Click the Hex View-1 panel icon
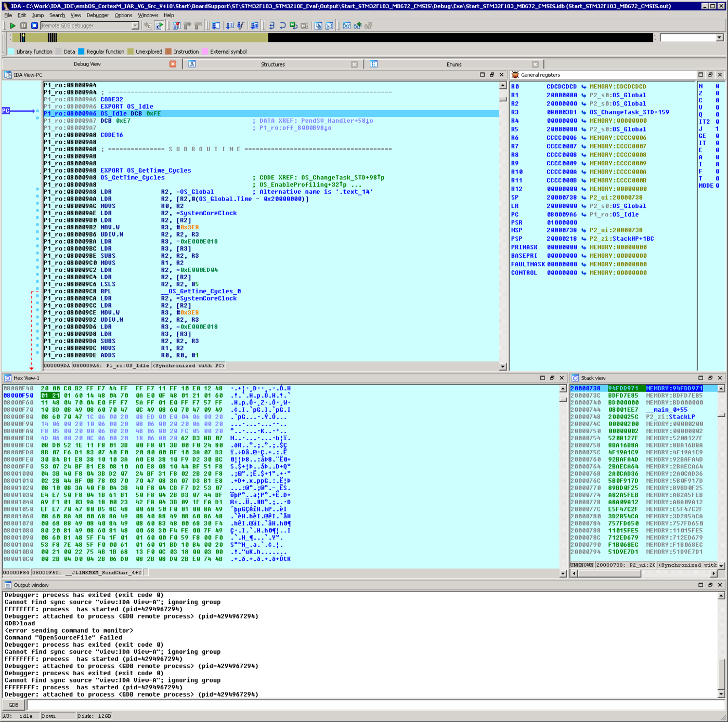 [8, 378]
